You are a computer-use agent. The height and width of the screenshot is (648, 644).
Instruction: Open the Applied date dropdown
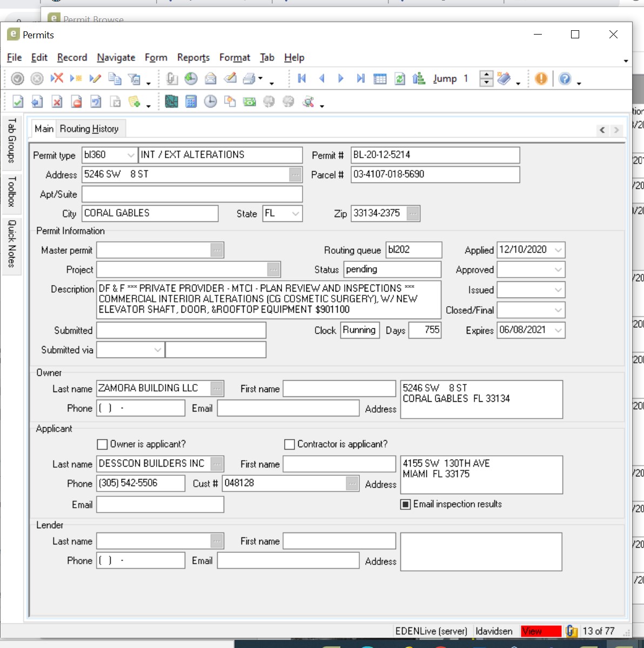point(558,250)
